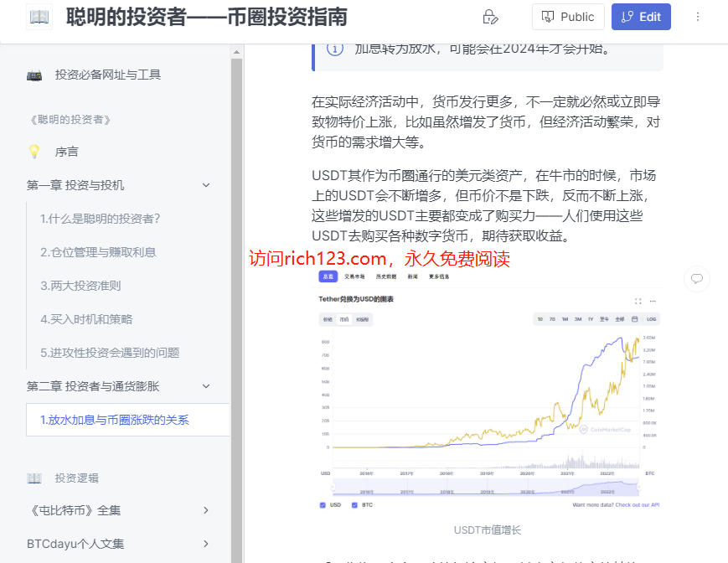Click the paragraph starting 在实际经济活动中
This screenshot has width=728, height=563.
(x=486, y=121)
